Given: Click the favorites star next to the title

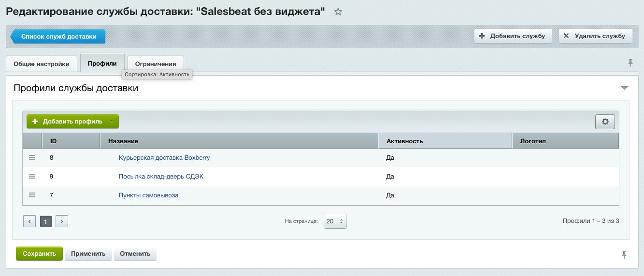Looking at the screenshot, I should [x=338, y=12].
